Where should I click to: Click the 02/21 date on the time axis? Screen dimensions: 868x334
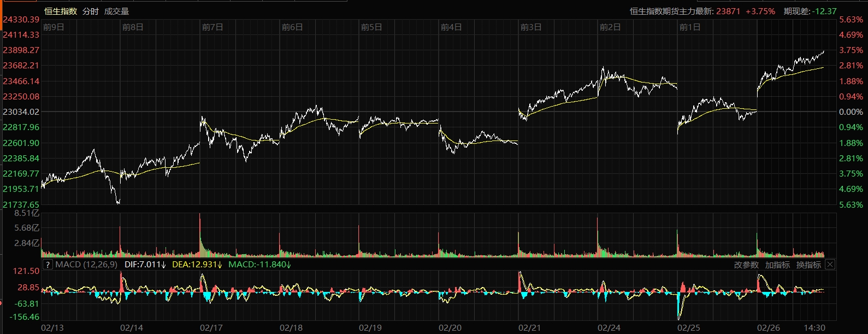(530, 327)
